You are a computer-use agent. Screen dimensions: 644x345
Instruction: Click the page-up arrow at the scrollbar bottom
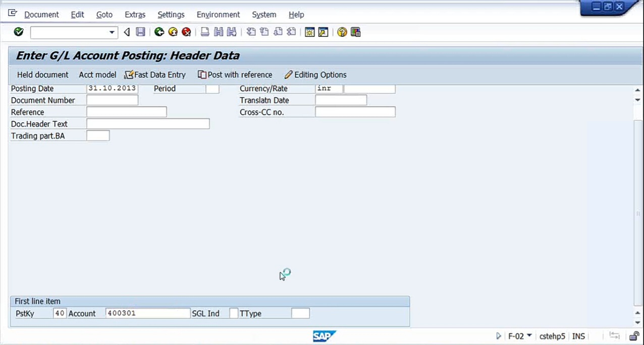point(638,313)
